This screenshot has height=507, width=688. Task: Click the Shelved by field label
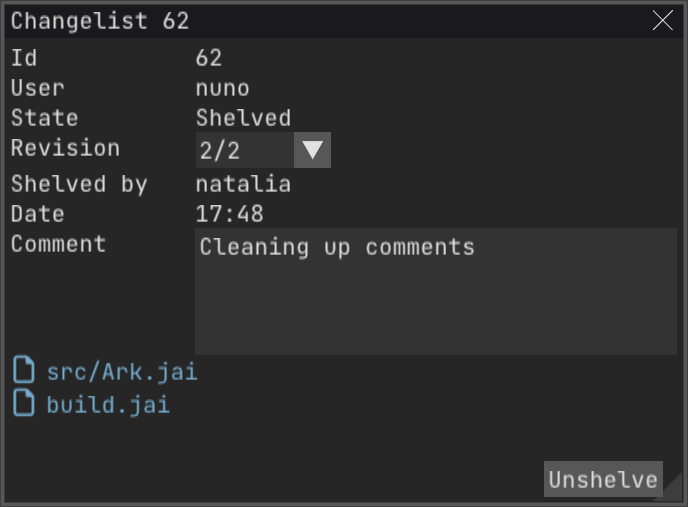point(79,184)
